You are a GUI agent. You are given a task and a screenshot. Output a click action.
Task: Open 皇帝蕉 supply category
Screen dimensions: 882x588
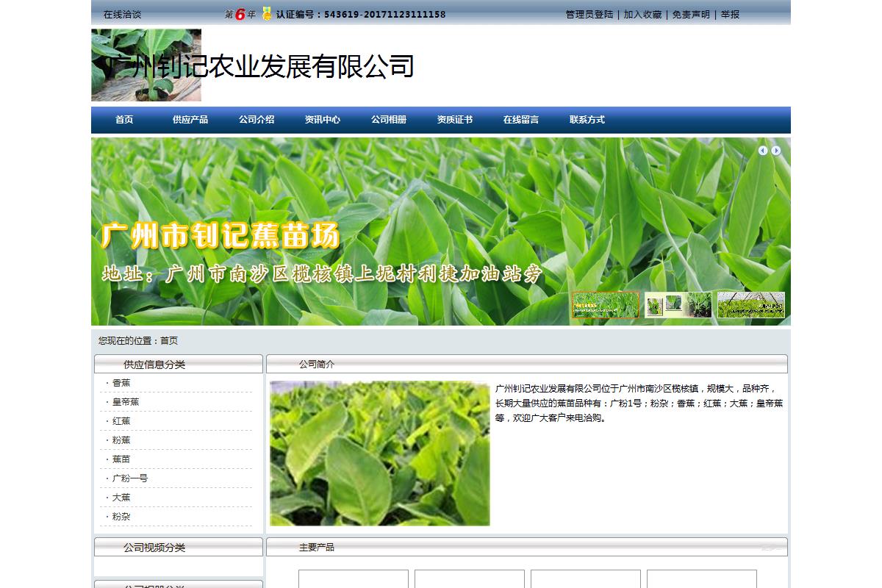126,402
